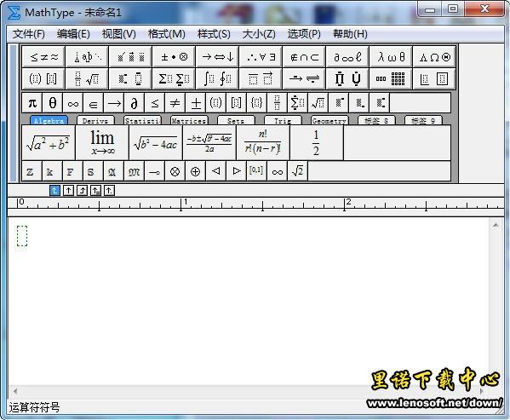Image resolution: width=510 pixels, height=420 pixels.
Task: Open the integral templates palette
Action: (x=217, y=78)
